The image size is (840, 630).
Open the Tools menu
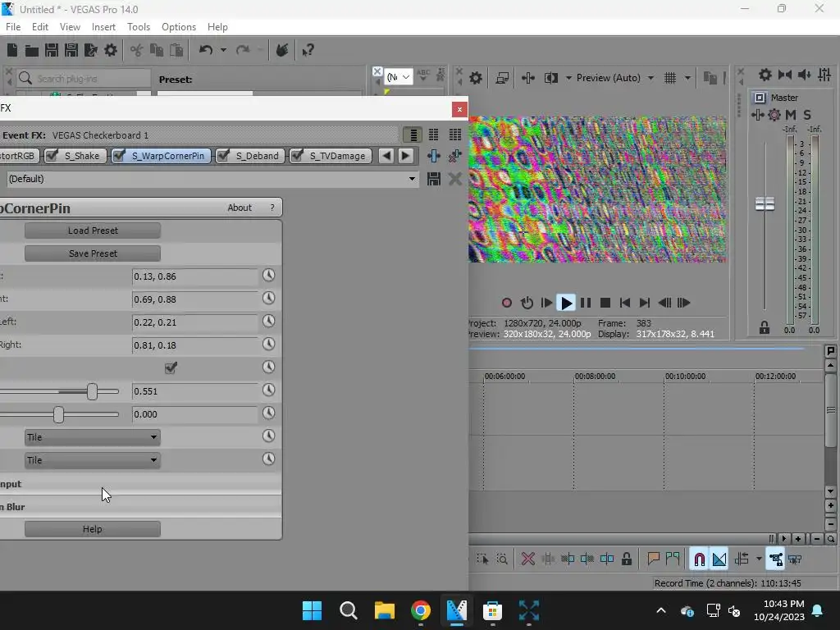[x=138, y=27]
